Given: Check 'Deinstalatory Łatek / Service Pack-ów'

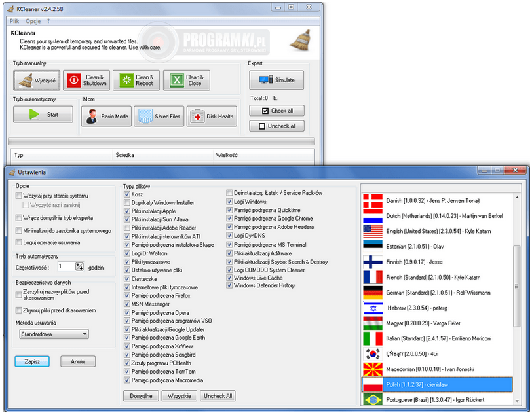Looking at the screenshot, I should (229, 193).
